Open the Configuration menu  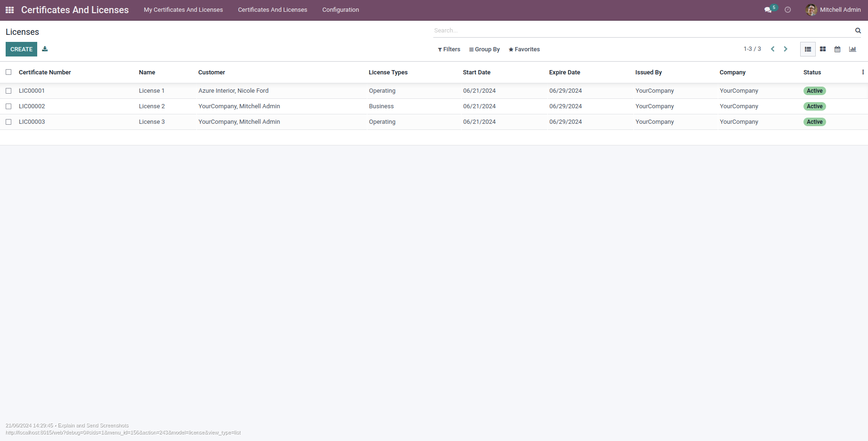[341, 10]
